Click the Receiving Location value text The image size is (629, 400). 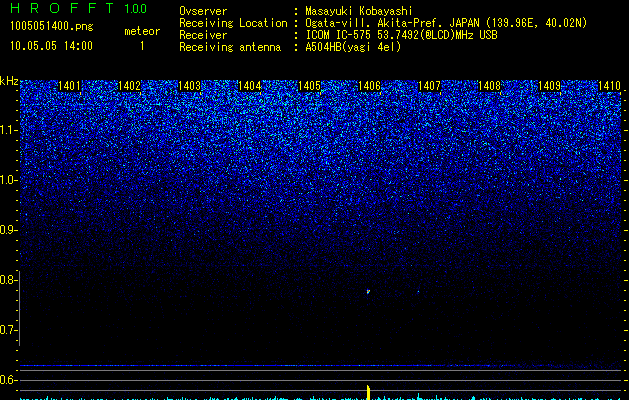click(446, 23)
